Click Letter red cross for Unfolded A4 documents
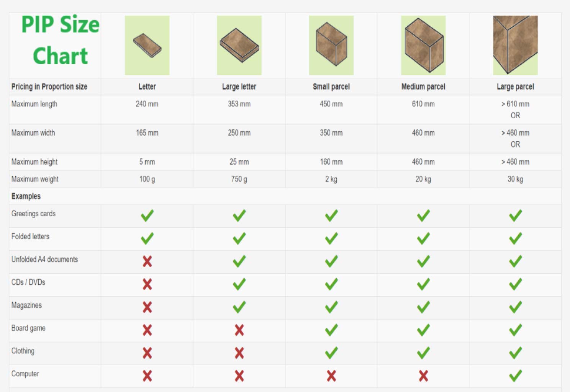 tap(147, 261)
